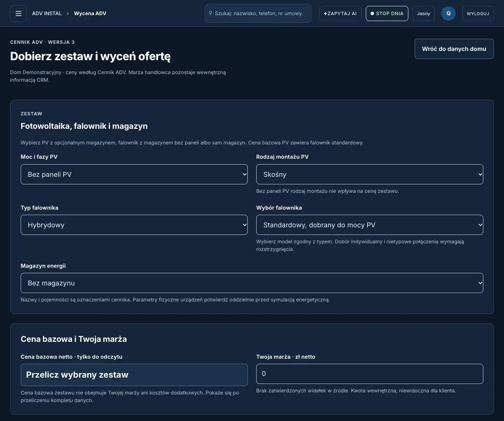This screenshot has width=504, height=421.
Task: Click the 'Magazyn energii' label
Action: point(43,266)
